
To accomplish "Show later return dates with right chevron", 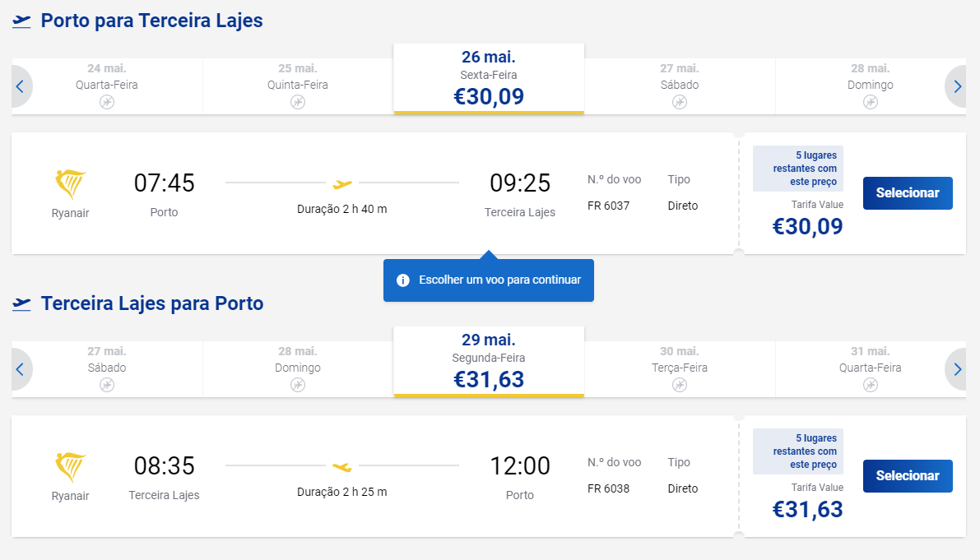I will pyautogui.click(x=956, y=369).
